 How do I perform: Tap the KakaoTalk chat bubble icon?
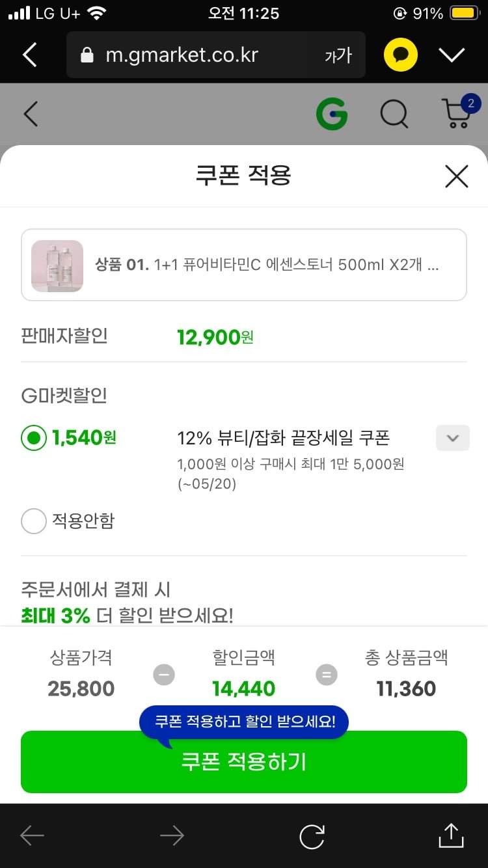point(400,55)
